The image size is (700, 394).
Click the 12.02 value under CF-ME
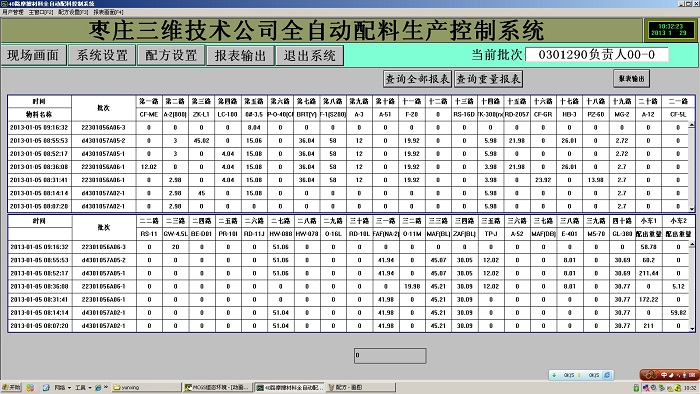click(x=149, y=167)
